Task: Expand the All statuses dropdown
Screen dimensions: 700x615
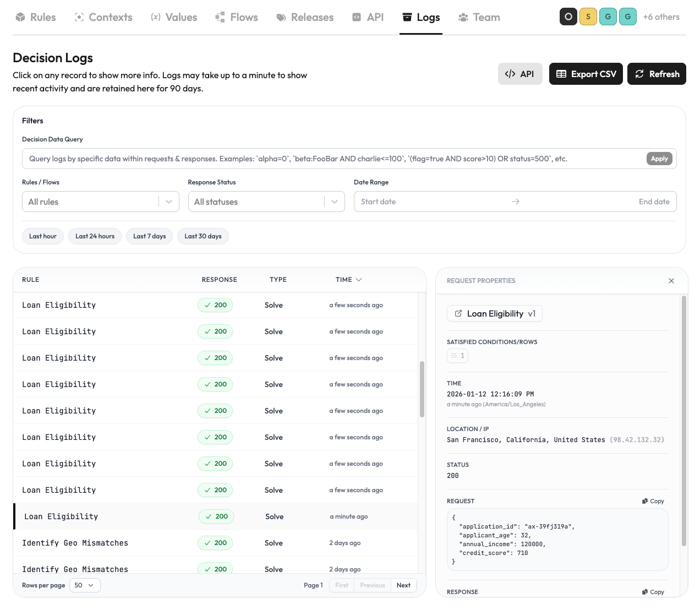Action: click(266, 202)
